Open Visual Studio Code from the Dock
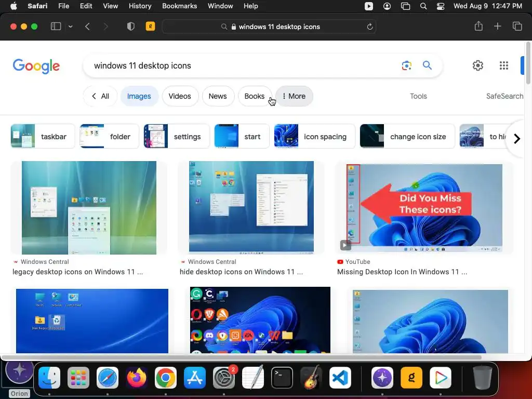 click(340, 378)
